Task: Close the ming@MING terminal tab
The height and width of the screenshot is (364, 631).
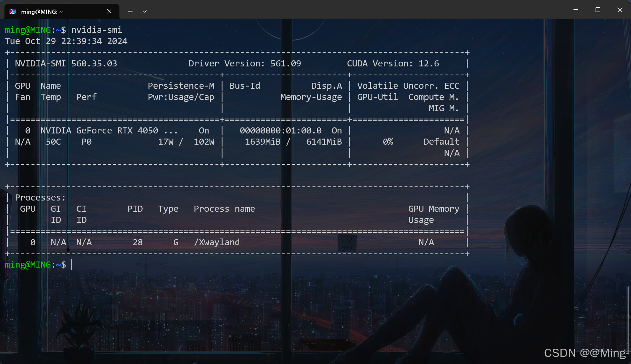Action: (109, 11)
